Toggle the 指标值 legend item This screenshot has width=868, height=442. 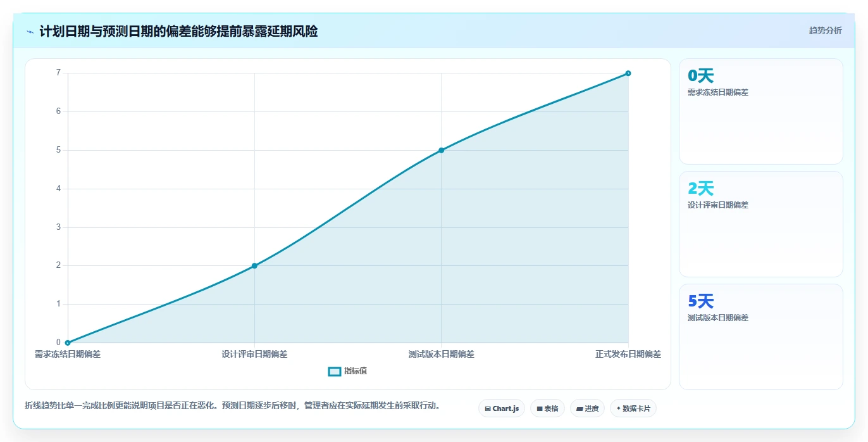tap(347, 371)
